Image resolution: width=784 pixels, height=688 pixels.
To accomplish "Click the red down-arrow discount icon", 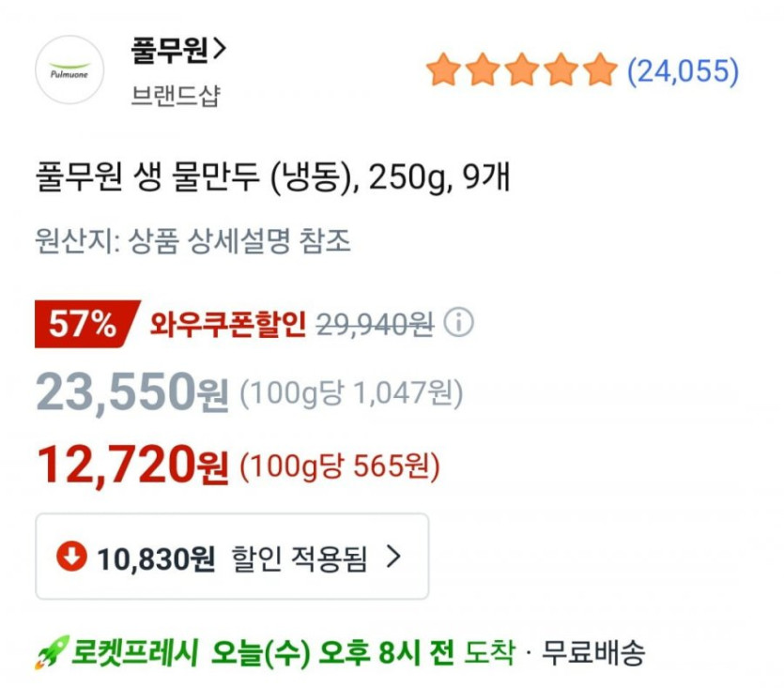I will coord(70,557).
